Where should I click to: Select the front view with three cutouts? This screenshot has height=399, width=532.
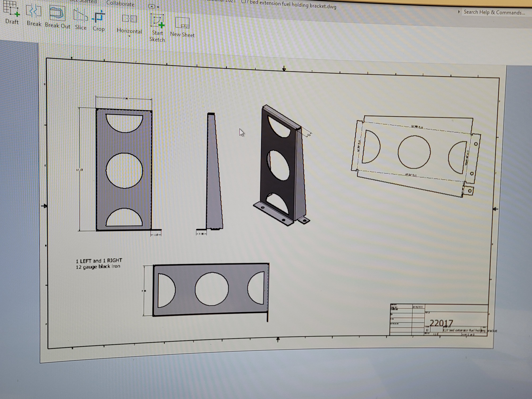click(x=124, y=170)
